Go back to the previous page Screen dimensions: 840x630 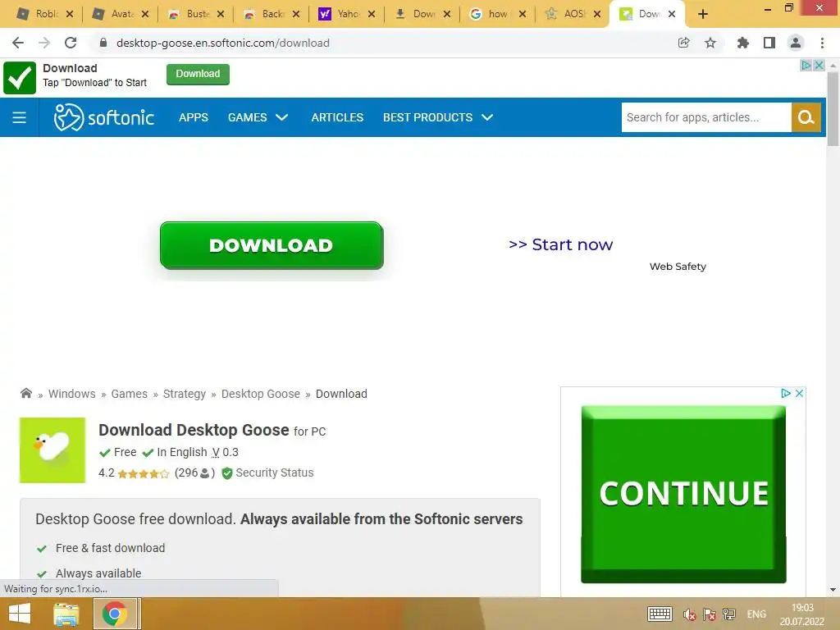click(x=18, y=43)
